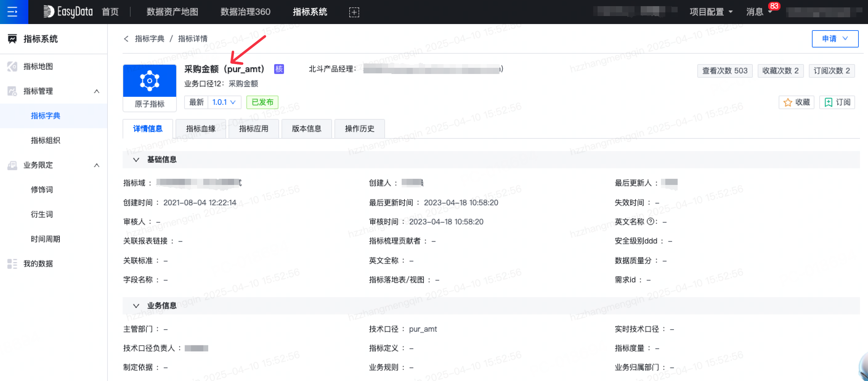Collapse the 基础信息 section
Viewport: 868px width, 381px height.
tap(136, 159)
